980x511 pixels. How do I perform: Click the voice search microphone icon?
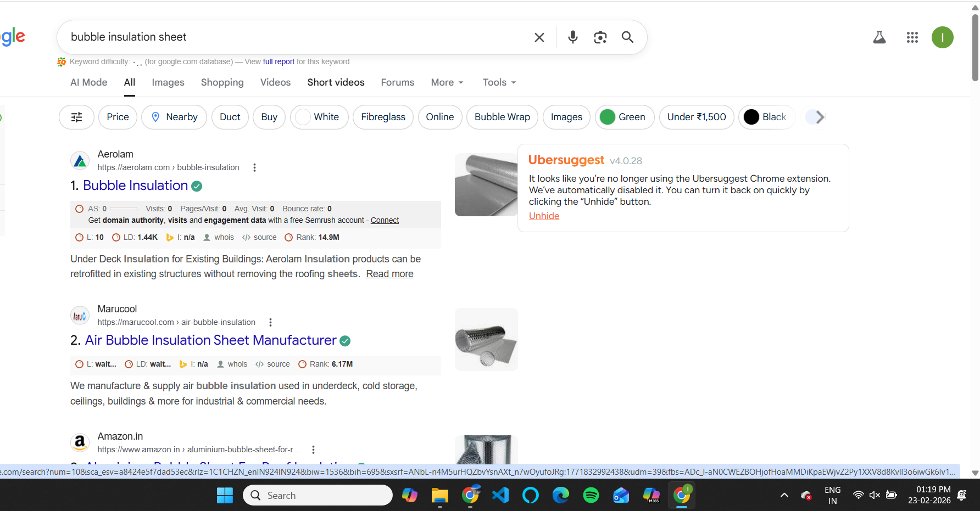coord(572,37)
